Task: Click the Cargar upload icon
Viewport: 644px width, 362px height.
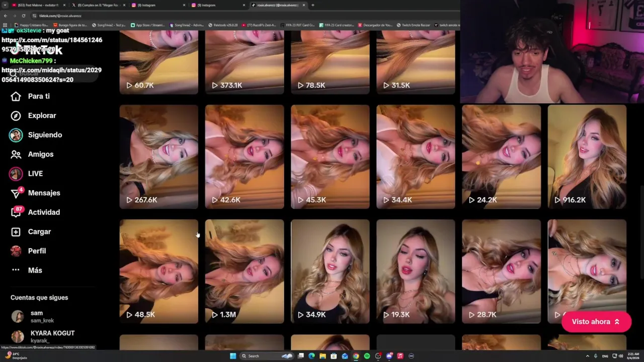Action: (16, 232)
